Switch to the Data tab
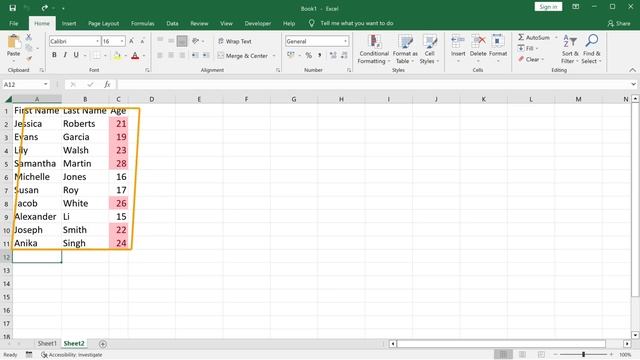 [x=172, y=23]
